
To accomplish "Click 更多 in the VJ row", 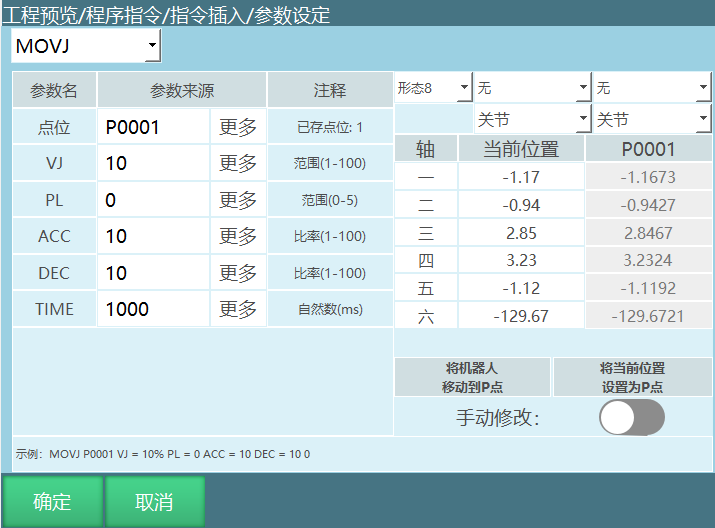I will tap(238, 163).
